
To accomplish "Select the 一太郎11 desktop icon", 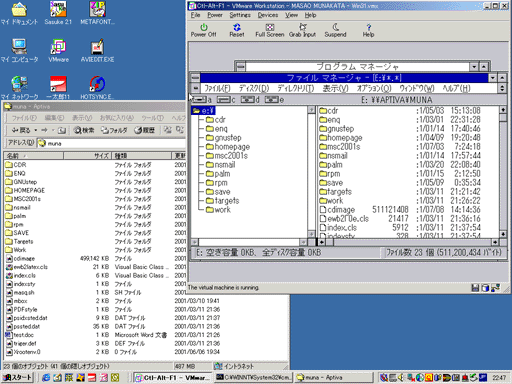I will coord(58,87).
